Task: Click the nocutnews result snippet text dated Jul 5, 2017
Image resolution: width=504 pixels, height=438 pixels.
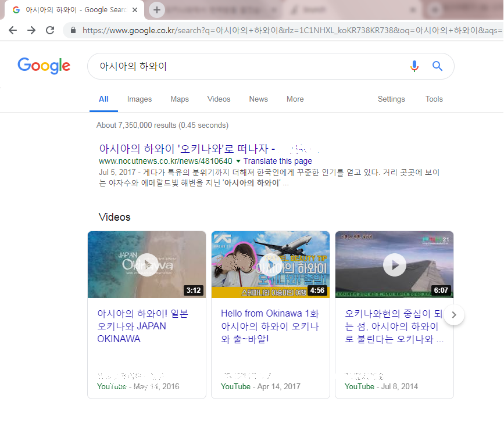Action: pyautogui.click(x=269, y=178)
